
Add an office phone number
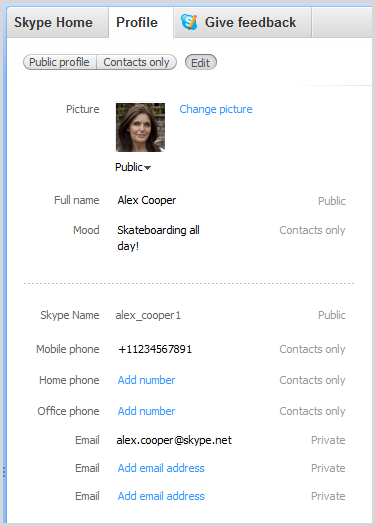[146, 411]
